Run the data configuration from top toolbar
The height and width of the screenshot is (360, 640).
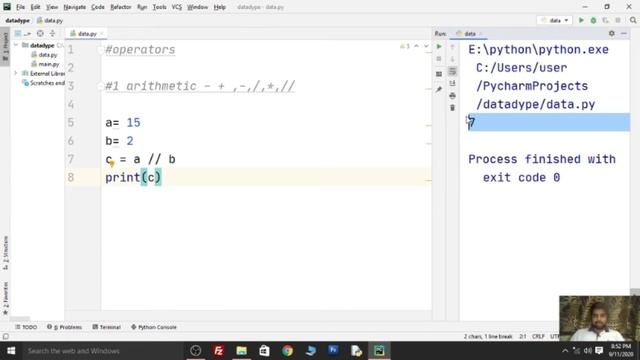click(581, 20)
